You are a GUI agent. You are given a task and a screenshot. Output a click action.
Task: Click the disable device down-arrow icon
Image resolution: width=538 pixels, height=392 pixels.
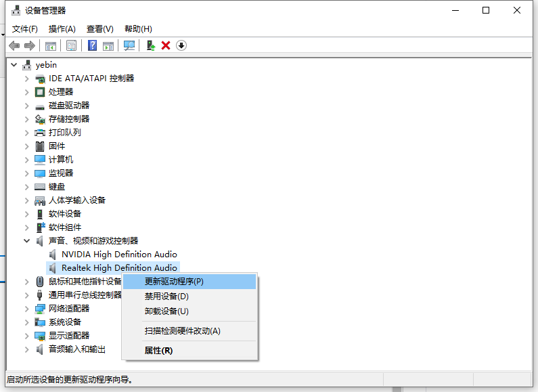pyautogui.click(x=181, y=45)
